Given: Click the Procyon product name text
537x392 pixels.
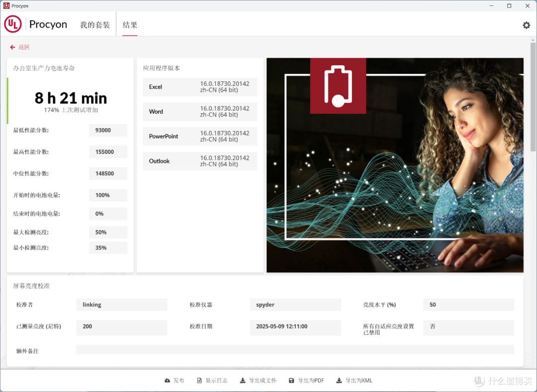Looking at the screenshot, I should click(48, 25).
